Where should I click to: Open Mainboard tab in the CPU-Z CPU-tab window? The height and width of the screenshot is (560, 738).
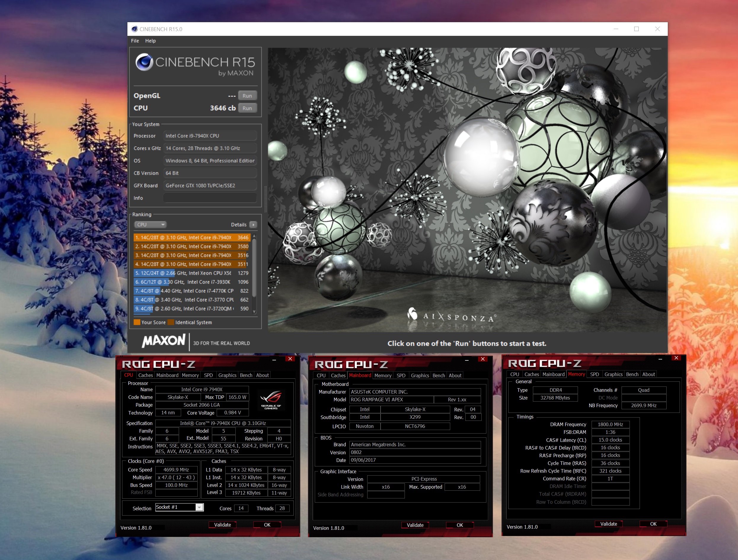coord(167,375)
